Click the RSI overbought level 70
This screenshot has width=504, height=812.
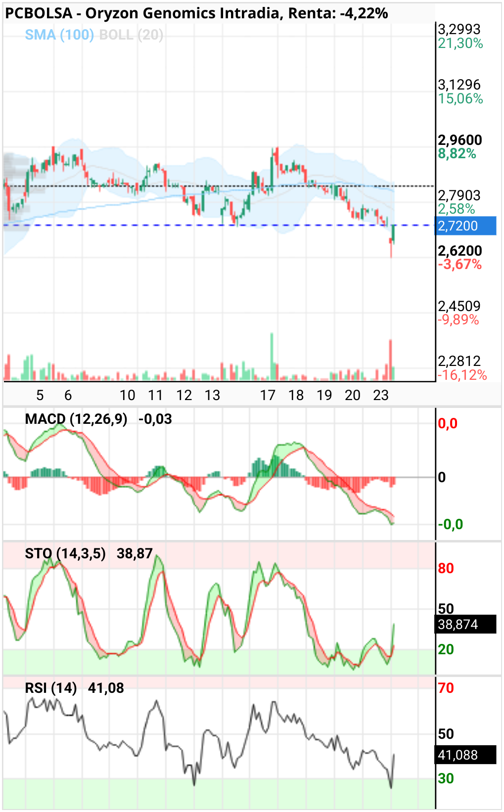[446, 688]
